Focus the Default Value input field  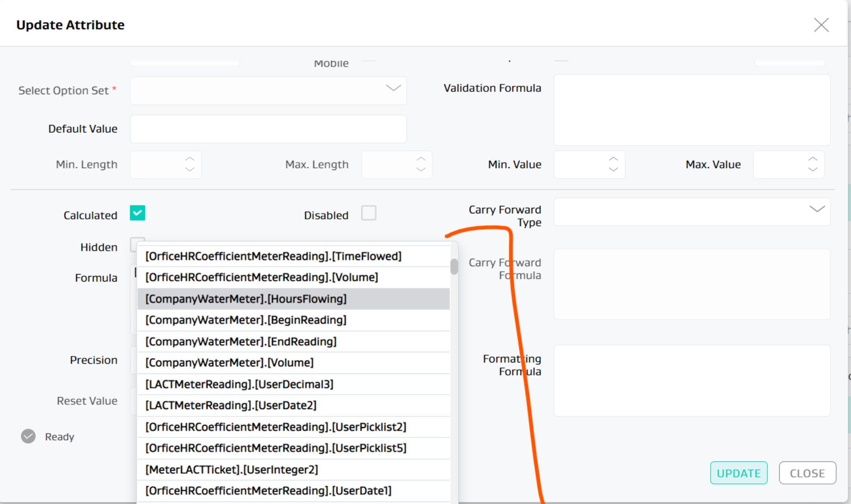268,129
